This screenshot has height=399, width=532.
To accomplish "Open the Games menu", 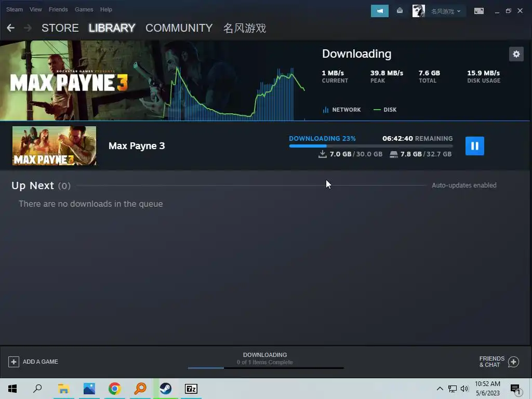I will pyautogui.click(x=84, y=9).
